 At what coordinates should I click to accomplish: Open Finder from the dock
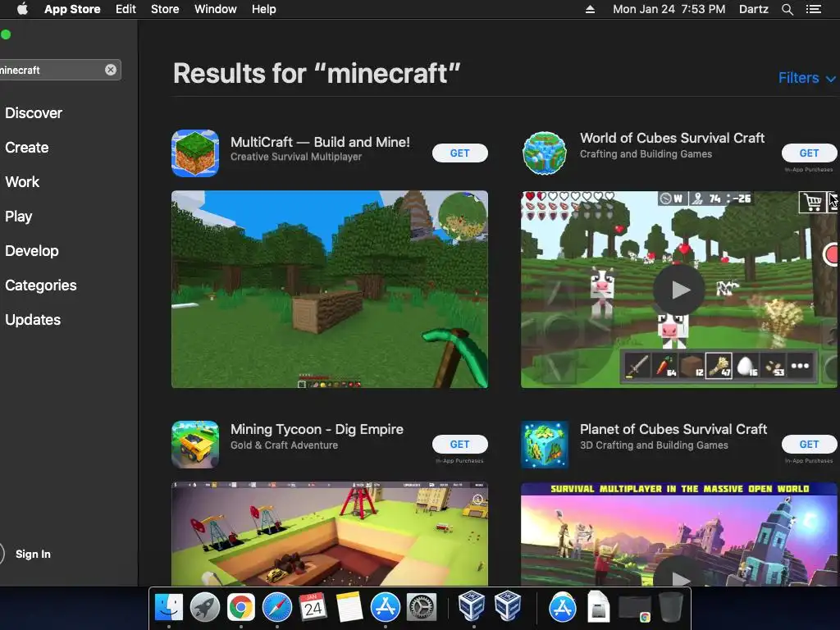click(x=169, y=607)
